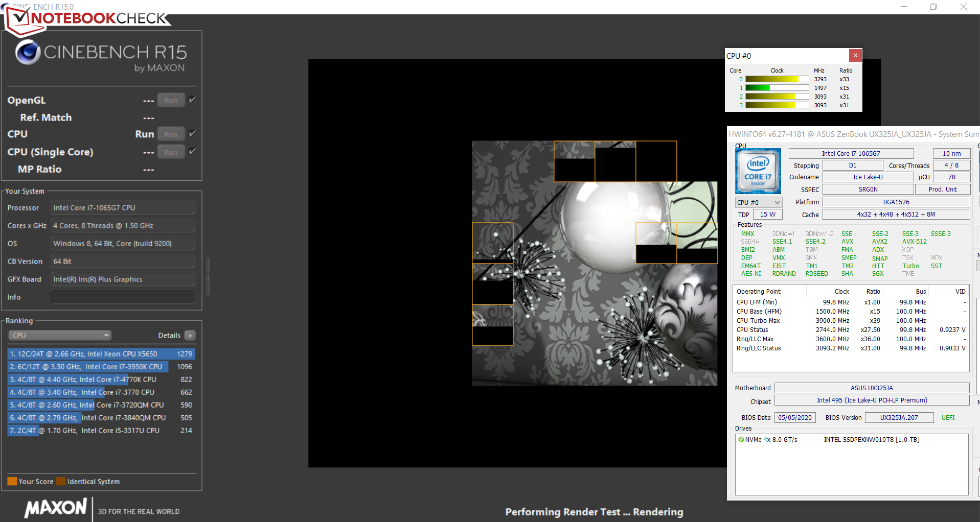Uncheck the CPU (Single Core) test checkbox
Viewport: 980px width, 522px height.
click(x=192, y=152)
